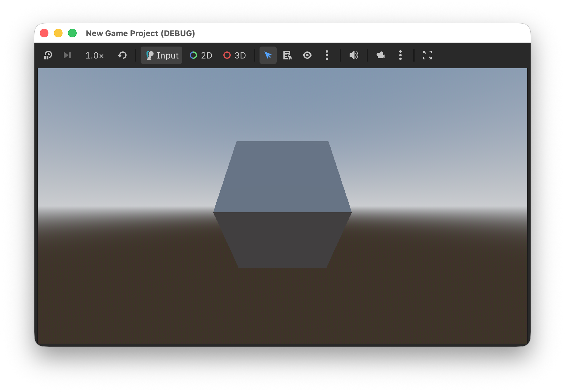Open the camera override options menu

[400, 55]
